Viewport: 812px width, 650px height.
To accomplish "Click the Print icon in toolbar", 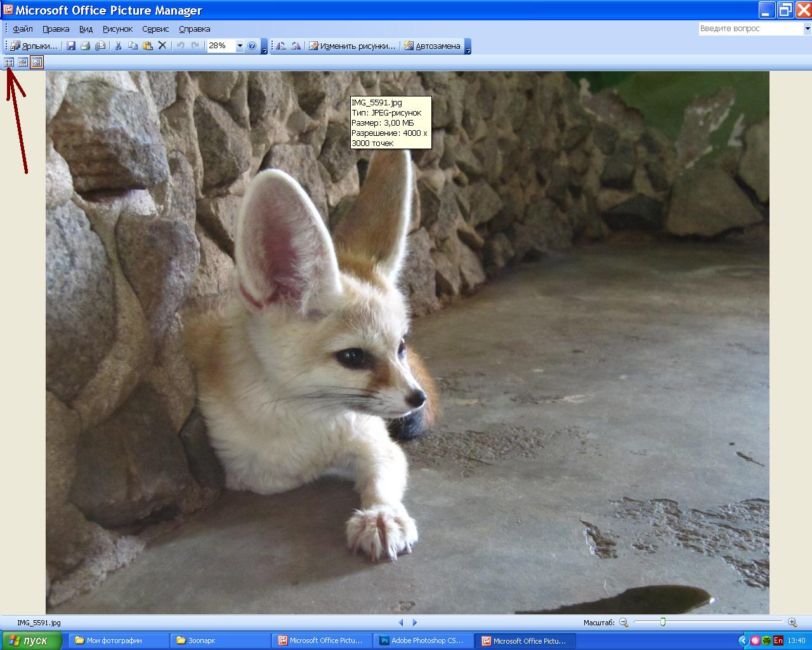I will pos(86,46).
